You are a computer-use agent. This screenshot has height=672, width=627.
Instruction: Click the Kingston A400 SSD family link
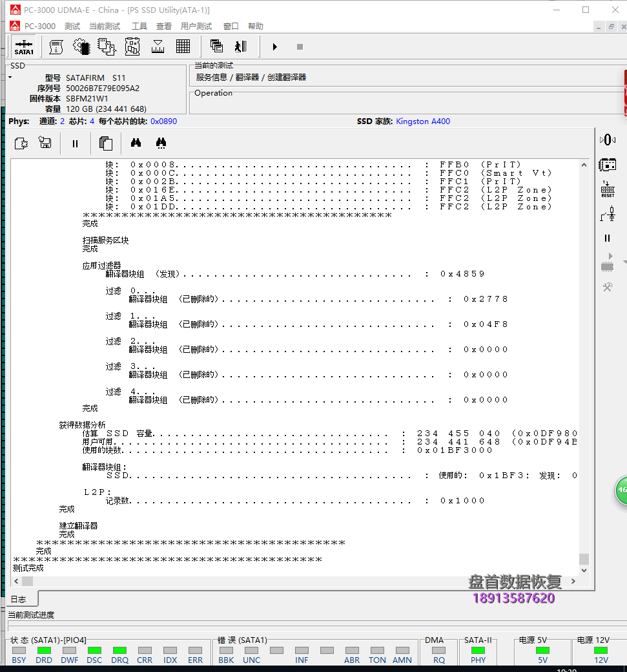pyautogui.click(x=423, y=121)
